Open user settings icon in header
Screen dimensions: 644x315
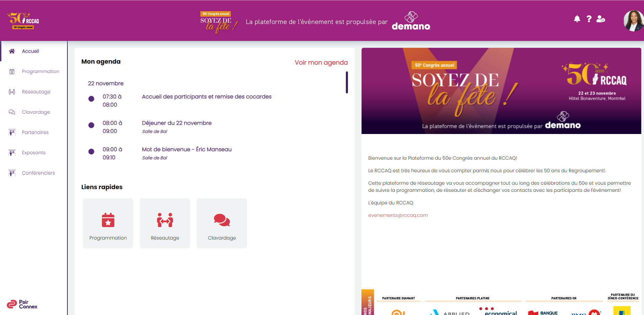[601, 19]
